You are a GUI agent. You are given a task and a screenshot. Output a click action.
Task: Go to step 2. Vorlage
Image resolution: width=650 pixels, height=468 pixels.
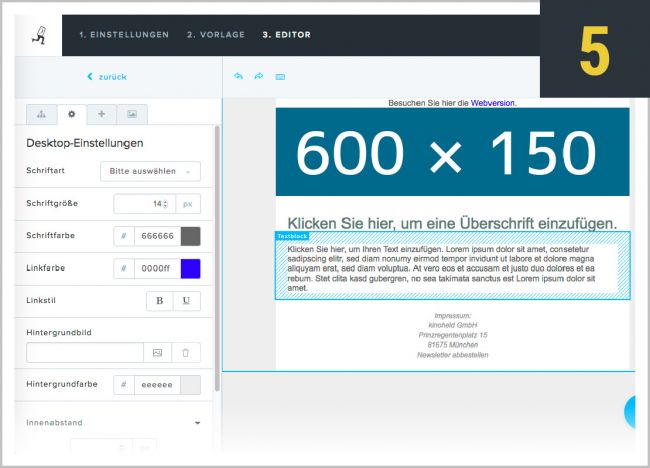217,35
